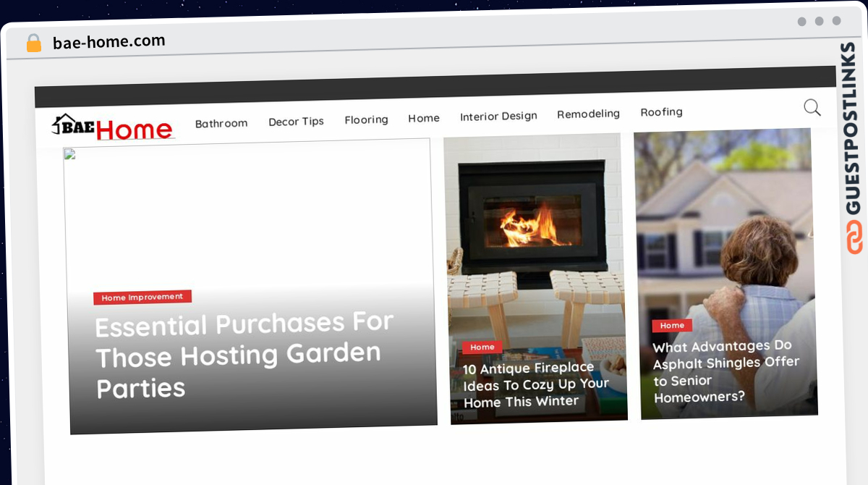Viewport: 868px width, 485px height.
Task: Navigate to the Interior Design section
Action: point(498,116)
